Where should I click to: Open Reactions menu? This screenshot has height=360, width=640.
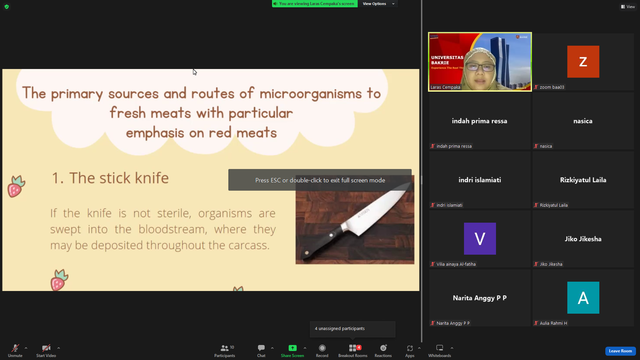tap(383, 350)
